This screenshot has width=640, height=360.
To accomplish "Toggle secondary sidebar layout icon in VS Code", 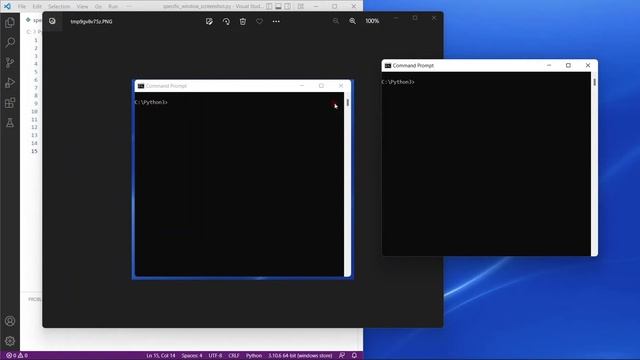I will click(x=288, y=7).
